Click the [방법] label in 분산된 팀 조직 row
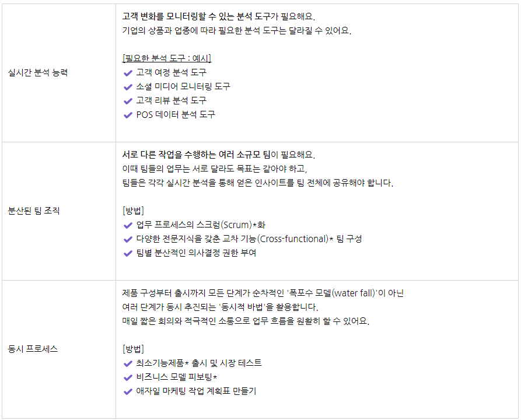Image resolution: width=521 pixels, height=420 pixels. pyautogui.click(x=133, y=211)
